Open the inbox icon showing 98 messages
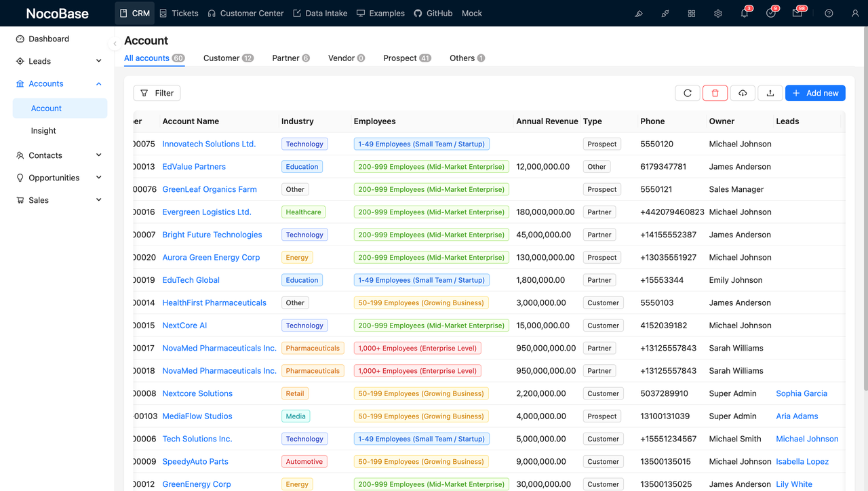 tap(798, 13)
